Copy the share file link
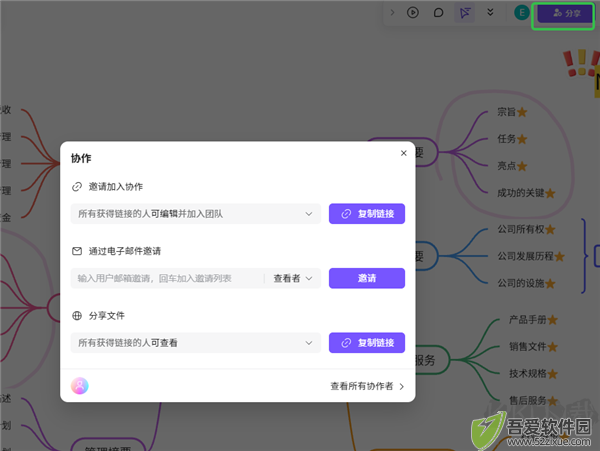 coord(367,343)
